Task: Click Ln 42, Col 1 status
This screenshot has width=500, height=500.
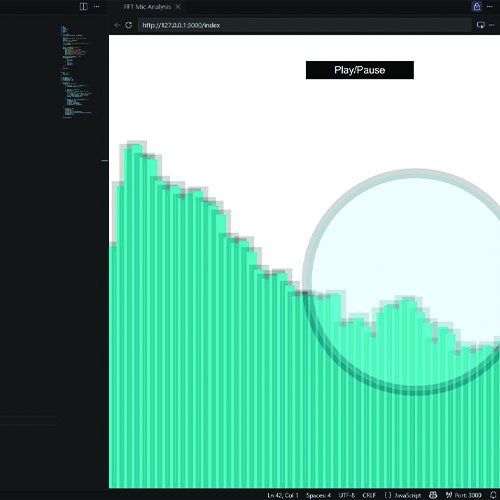Action: coord(283,495)
